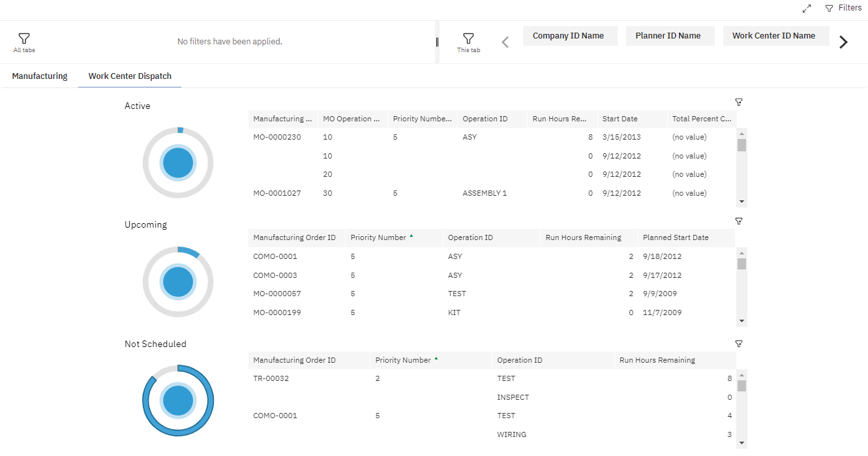Open the Work Center ID Name filter
This screenshot has height=456, width=868.
point(775,36)
